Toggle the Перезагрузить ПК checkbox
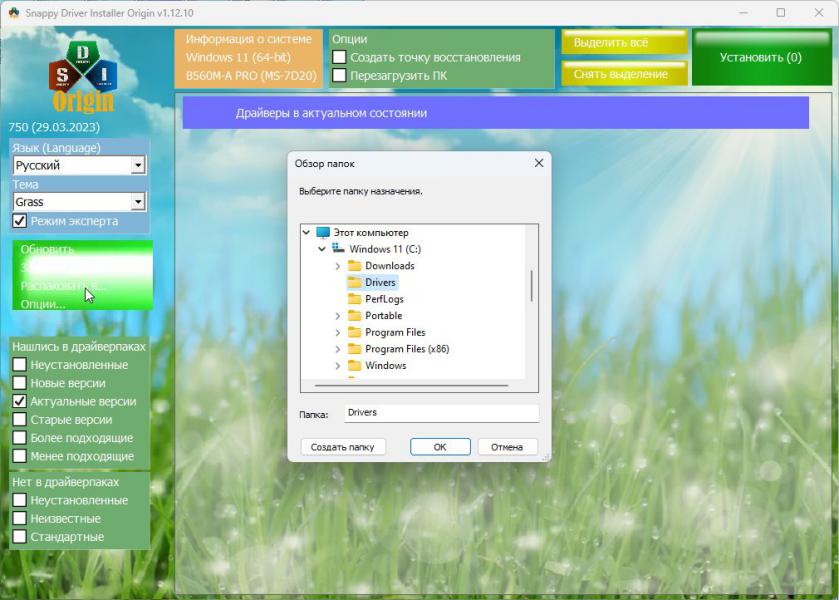The width and height of the screenshot is (839, 600). pos(340,75)
